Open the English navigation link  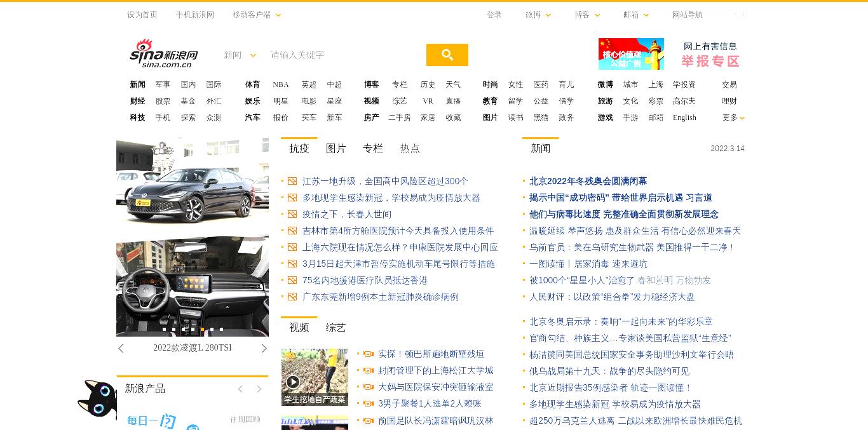(x=684, y=118)
